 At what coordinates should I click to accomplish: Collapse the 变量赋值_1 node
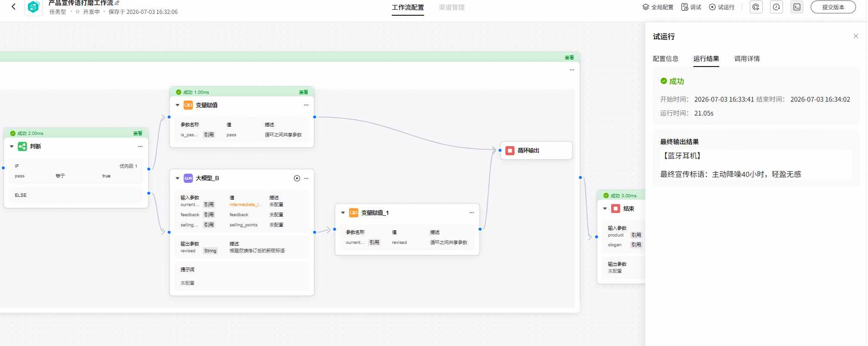343,213
